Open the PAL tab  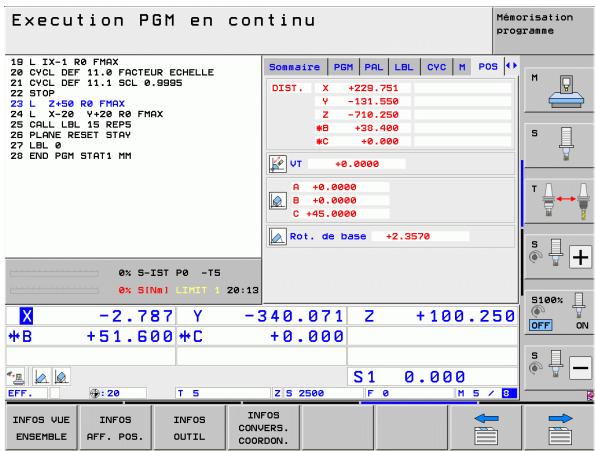374,67
